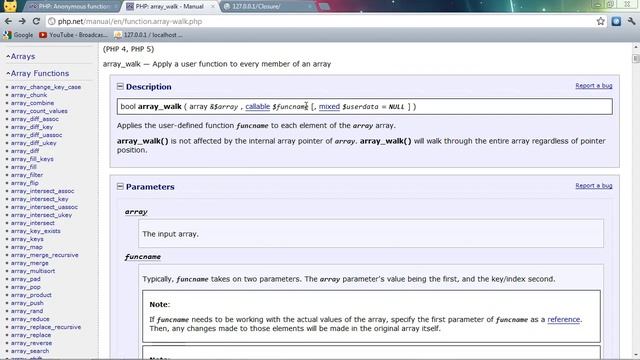Open array_key_exists in the sidebar
Image resolution: width=640 pixels, height=360 pixels.
pyautogui.click(x=36, y=231)
